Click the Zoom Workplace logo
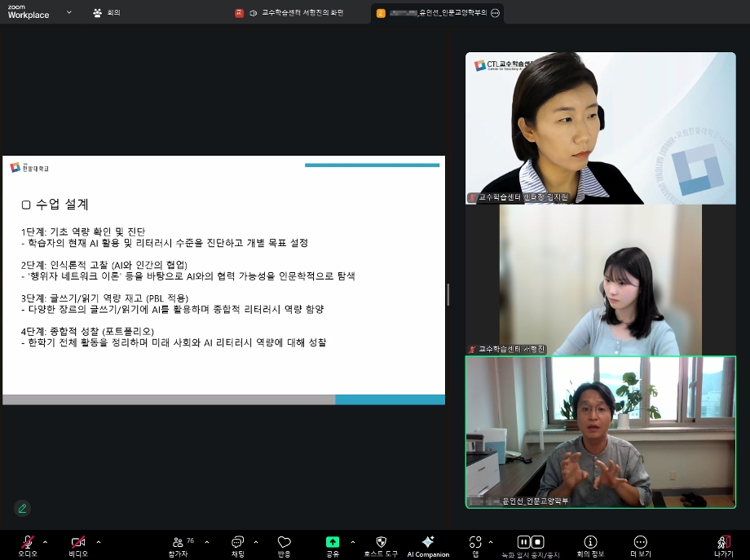The image size is (750, 560). click(29, 12)
